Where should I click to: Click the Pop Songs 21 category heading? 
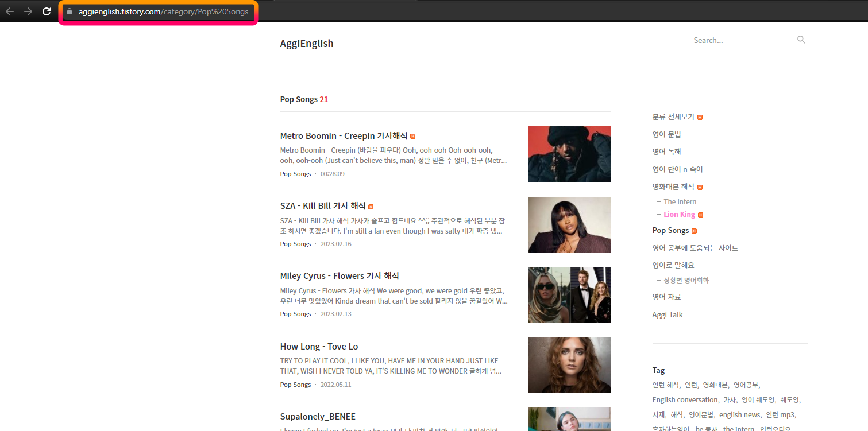tap(304, 99)
